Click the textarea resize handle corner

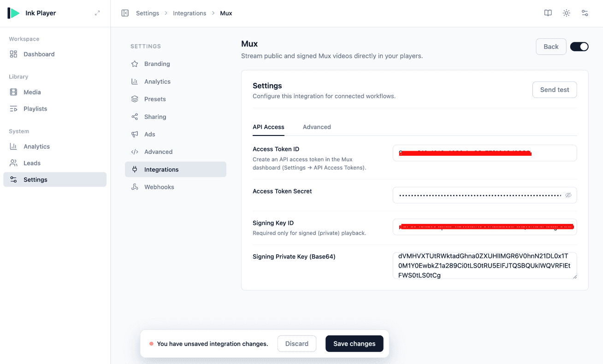point(574,276)
